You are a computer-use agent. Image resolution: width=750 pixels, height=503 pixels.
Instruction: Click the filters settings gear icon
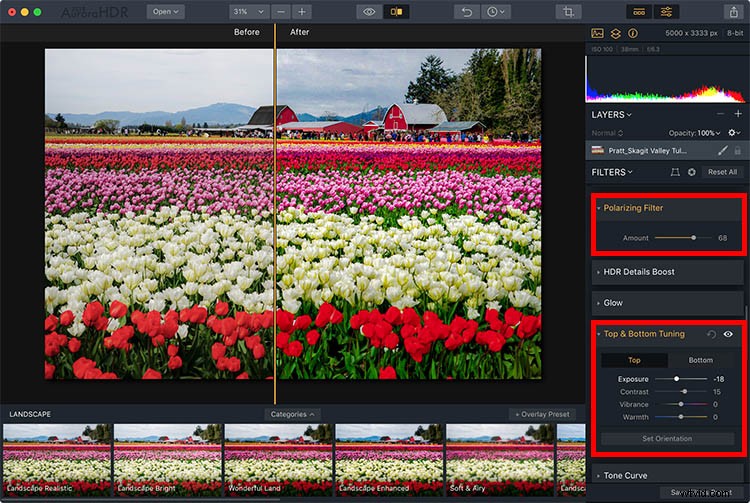click(692, 172)
